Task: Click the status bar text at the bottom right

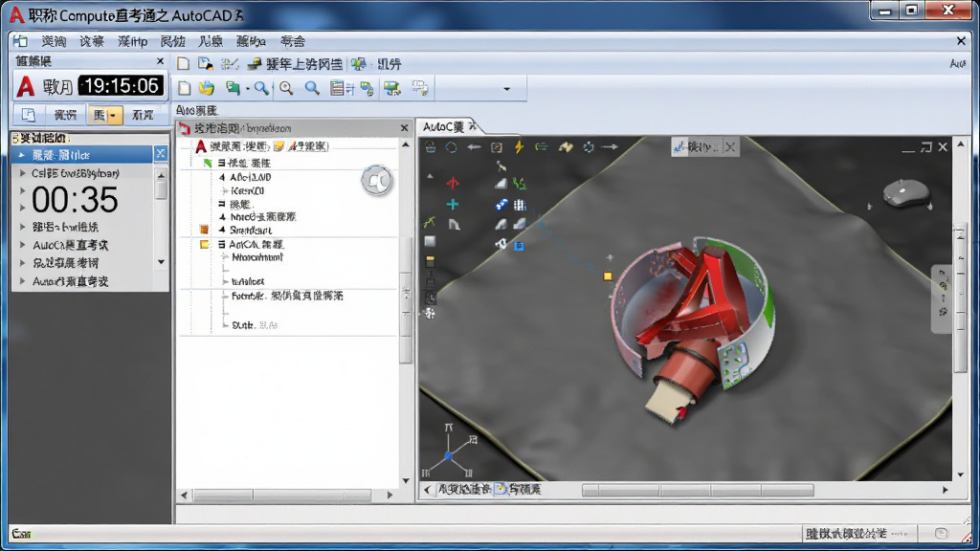Action: point(847,534)
